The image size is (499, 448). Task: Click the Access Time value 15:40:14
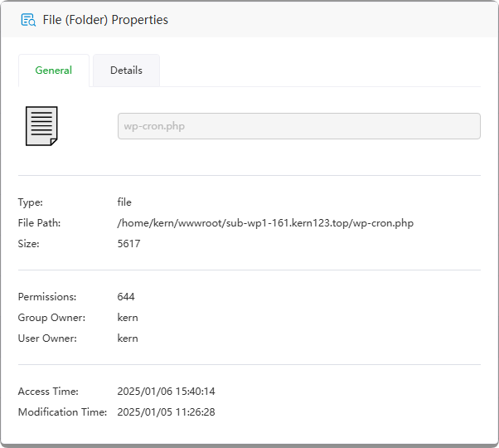pos(166,392)
